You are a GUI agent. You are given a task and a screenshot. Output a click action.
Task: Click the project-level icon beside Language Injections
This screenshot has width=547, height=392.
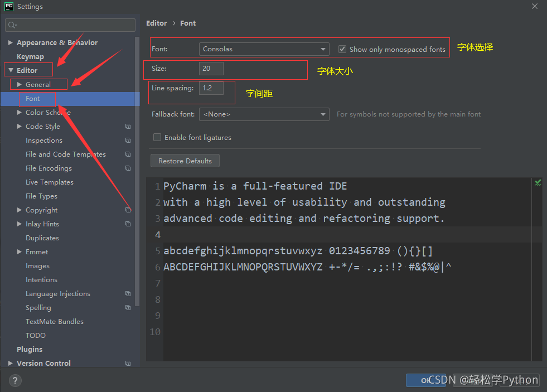point(128,294)
